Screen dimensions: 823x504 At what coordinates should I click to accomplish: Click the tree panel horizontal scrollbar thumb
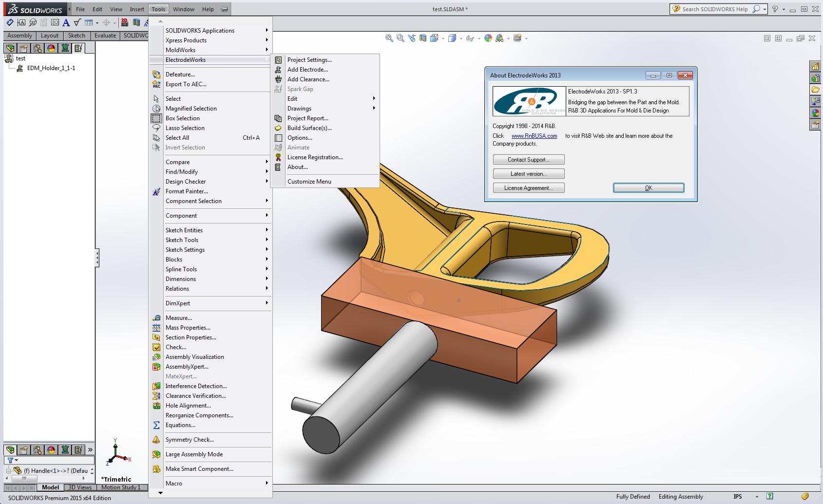[25, 479]
